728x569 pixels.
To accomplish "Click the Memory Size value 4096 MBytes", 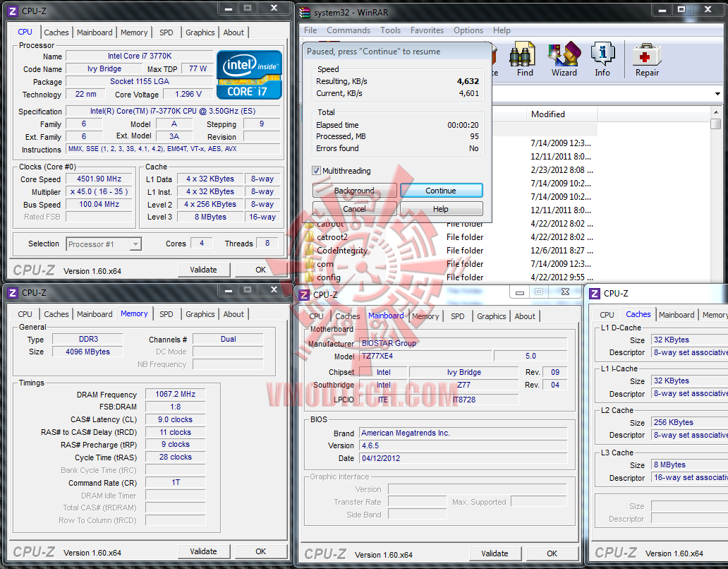I will (87, 352).
